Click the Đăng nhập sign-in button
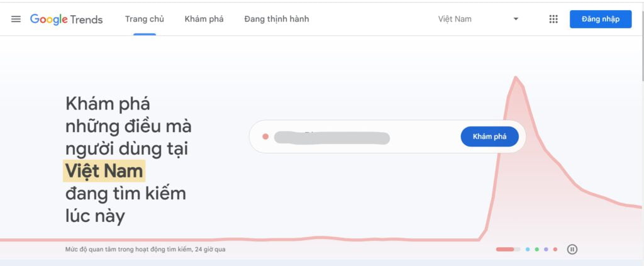644x266 pixels. pyautogui.click(x=601, y=19)
